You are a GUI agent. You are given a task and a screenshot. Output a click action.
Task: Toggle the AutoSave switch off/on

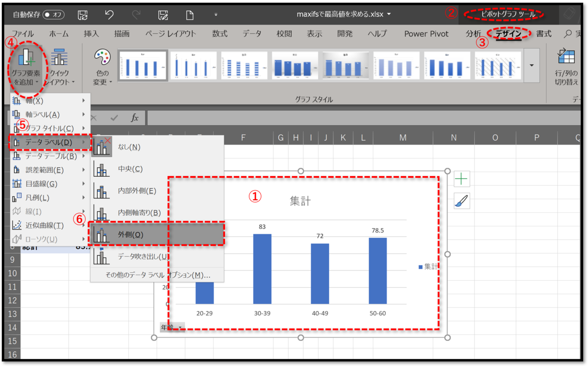[54, 15]
